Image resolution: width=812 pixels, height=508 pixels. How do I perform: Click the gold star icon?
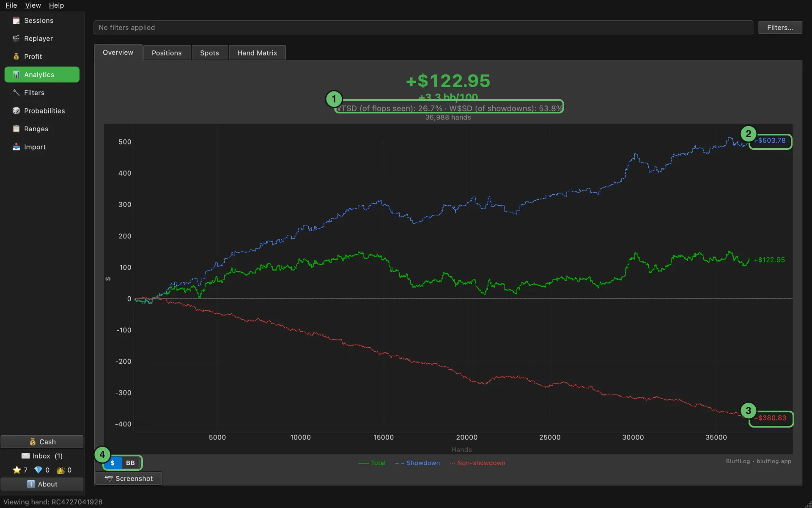pos(16,470)
